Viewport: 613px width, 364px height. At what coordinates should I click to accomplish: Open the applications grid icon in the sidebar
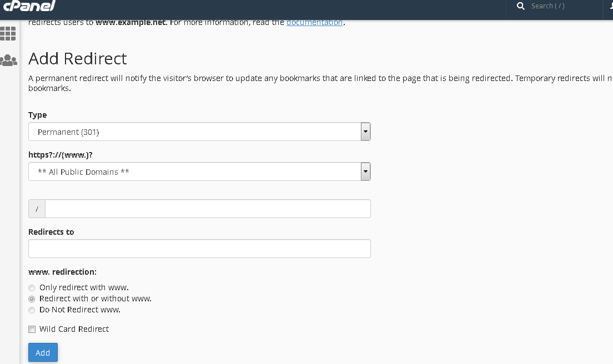(8, 33)
